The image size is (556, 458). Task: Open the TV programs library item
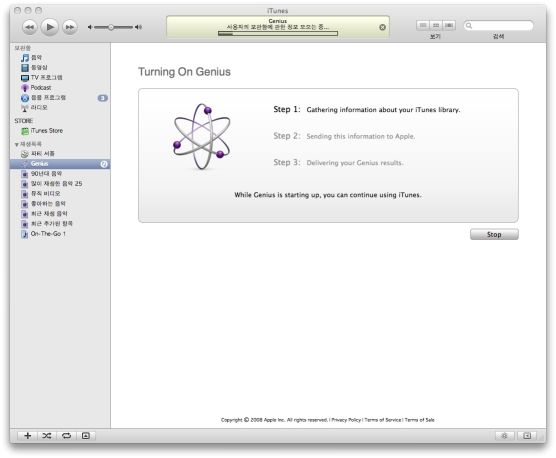pyautogui.click(x=60, y=77)
